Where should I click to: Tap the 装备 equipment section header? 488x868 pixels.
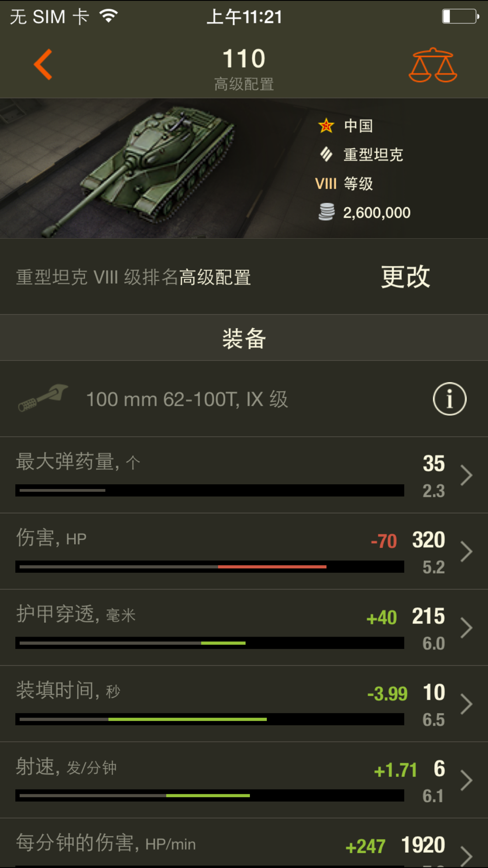coord(244,338)
